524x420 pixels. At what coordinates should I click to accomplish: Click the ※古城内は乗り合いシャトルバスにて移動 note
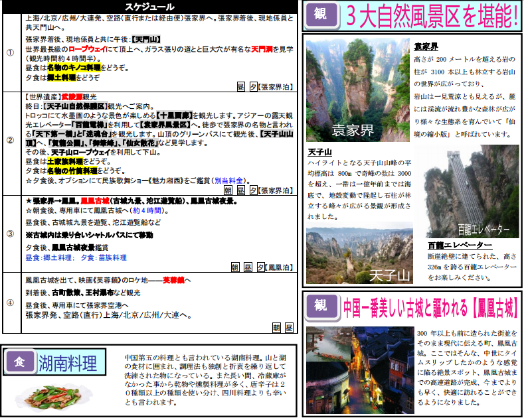pyautogui.click(x=89, y=235)
